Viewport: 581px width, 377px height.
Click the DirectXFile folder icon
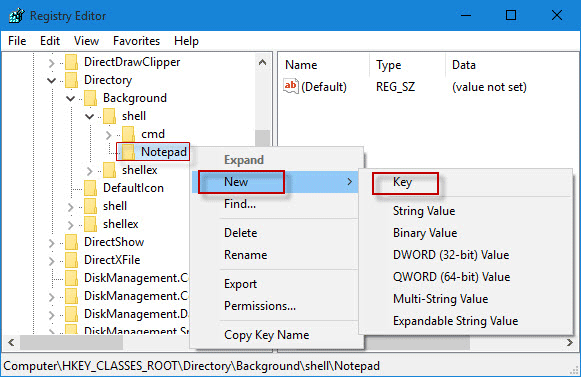coord(72,260)
